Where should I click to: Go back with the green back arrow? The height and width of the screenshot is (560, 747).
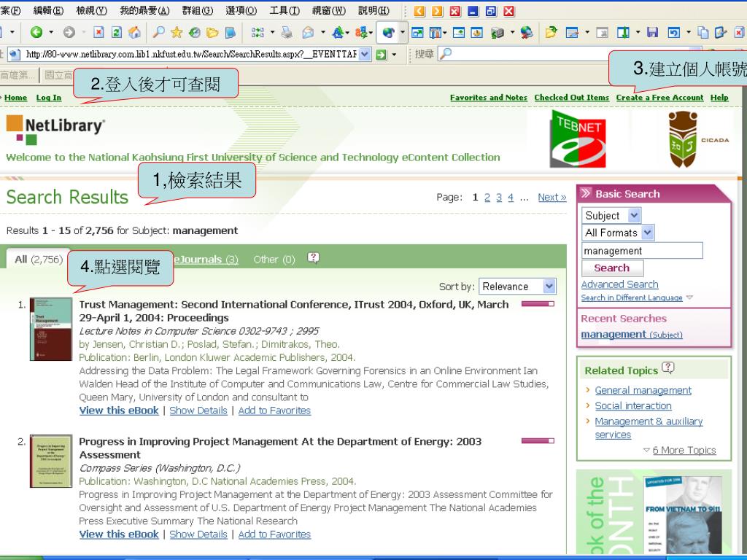point(36,32)
